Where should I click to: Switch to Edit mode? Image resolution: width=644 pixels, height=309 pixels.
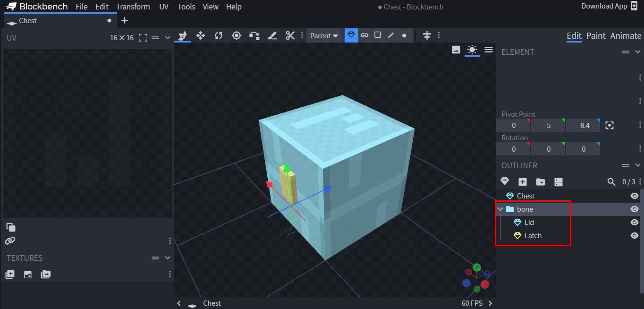coord(574,36)
